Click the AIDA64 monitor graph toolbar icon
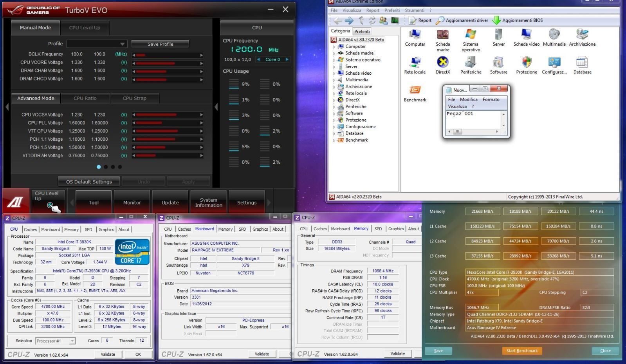Image resolution: width=626 pixels, height=364 pixels. (x=395, y=20)
